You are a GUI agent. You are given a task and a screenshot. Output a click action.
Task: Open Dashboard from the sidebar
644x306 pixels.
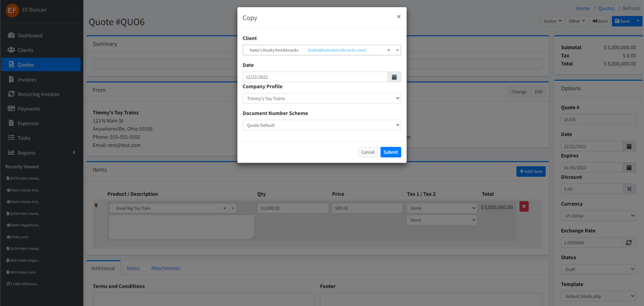tap(30, 36)
